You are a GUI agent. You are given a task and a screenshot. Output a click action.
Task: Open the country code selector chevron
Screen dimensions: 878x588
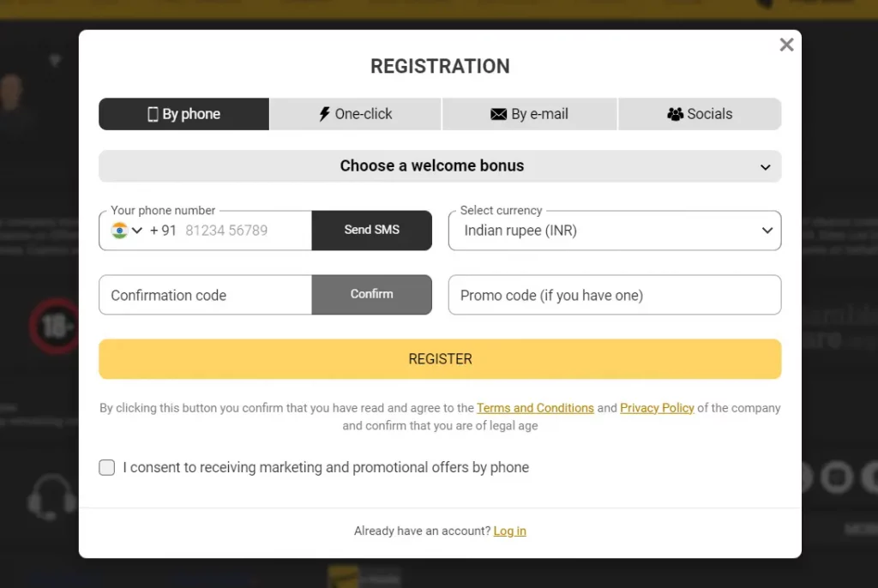pyautogui.click(x=137, y=231)
